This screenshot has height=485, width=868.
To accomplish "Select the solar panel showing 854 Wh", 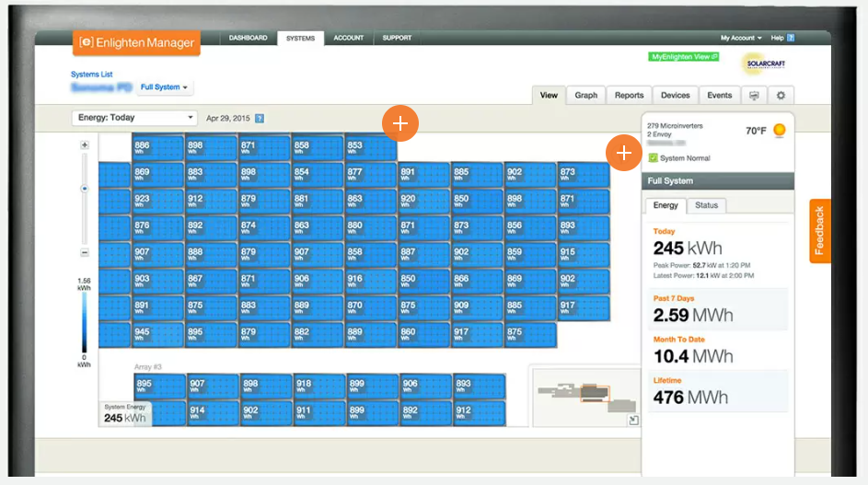I will coord(318,175).
